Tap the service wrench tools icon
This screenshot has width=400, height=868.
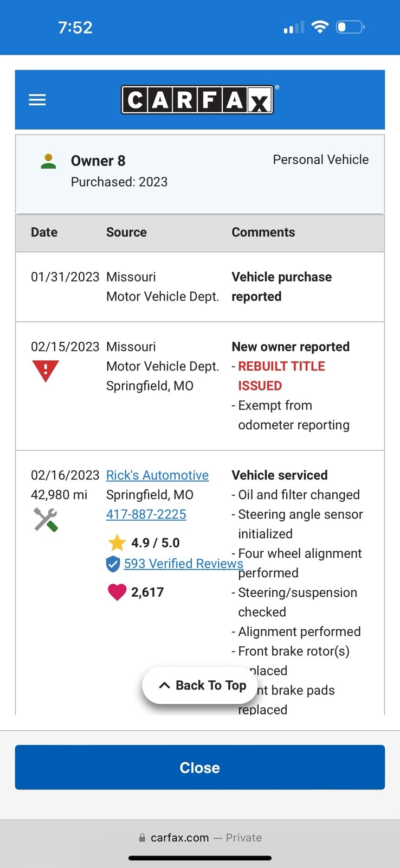(x=46, y=520)
